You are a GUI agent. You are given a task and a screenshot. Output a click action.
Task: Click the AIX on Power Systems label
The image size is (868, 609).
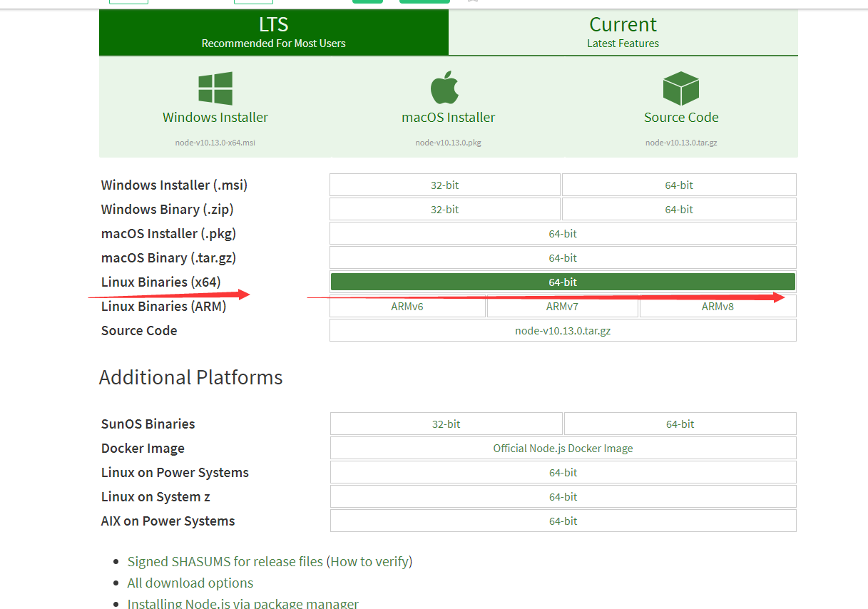tap(168, 521)
